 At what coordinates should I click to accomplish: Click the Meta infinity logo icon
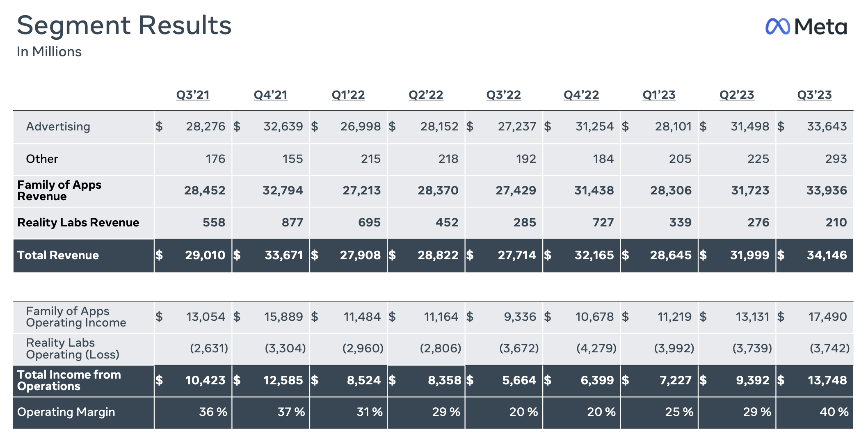[x=777, y=27]
